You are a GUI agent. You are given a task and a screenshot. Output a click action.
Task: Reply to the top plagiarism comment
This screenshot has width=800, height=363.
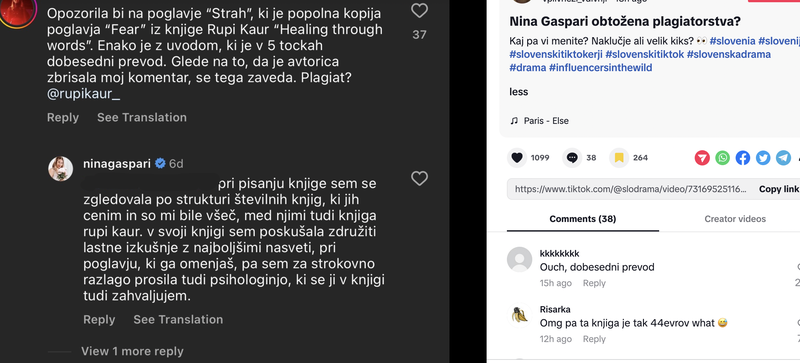point(63,117)
